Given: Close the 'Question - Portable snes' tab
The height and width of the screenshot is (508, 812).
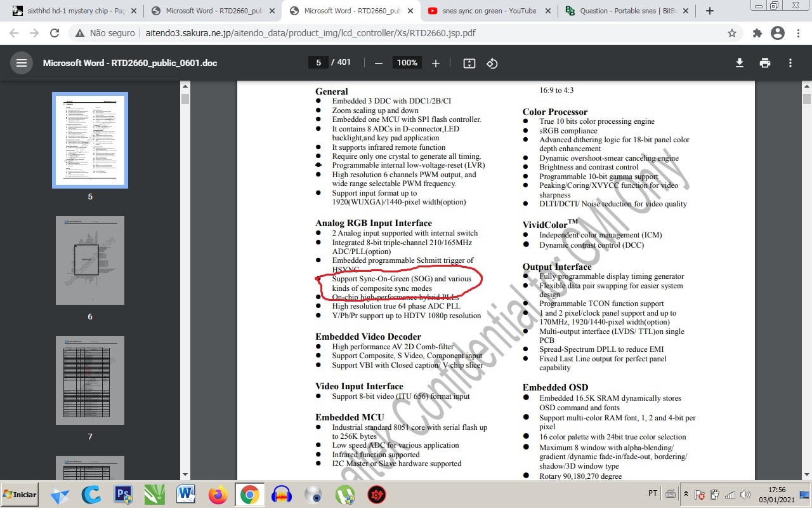Looking at the screenshot, I should 685,11.
